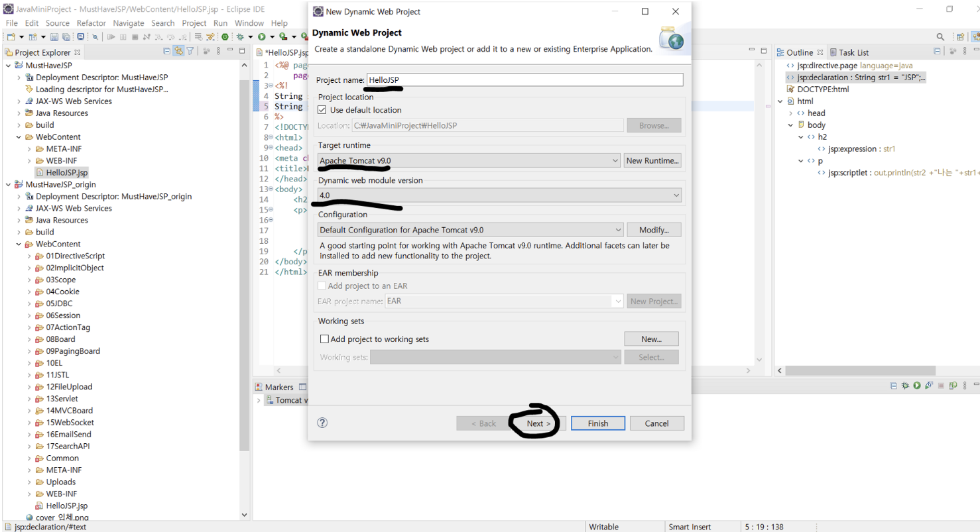980x532 pixels.
Task: Open the terminal console toolbar icon
Action: [x=81, y=37]
